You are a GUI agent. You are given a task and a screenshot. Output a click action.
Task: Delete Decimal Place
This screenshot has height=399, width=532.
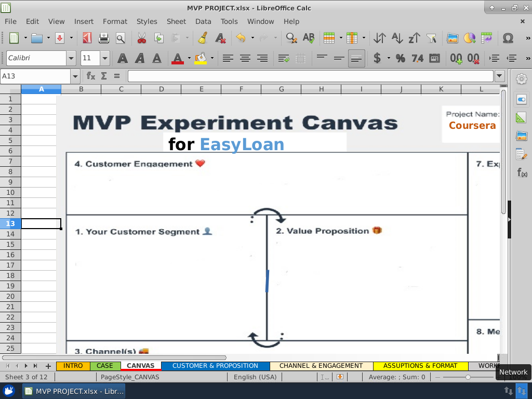(x=473, y=58)
